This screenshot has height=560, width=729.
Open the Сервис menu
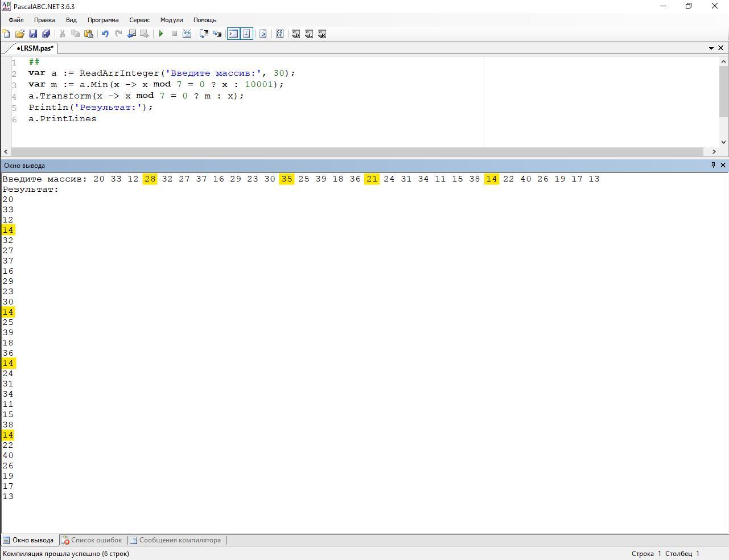(139, 20)
